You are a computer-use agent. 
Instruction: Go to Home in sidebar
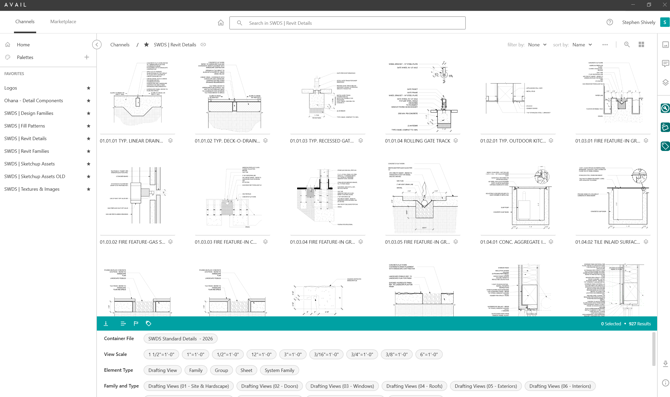click(23, 44)
